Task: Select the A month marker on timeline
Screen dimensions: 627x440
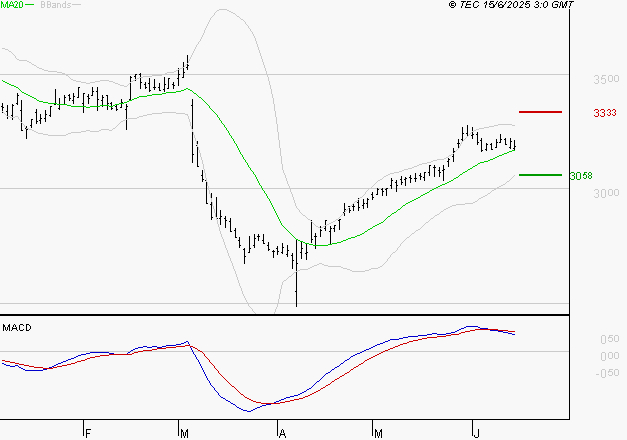Action: tap(282, 433)
